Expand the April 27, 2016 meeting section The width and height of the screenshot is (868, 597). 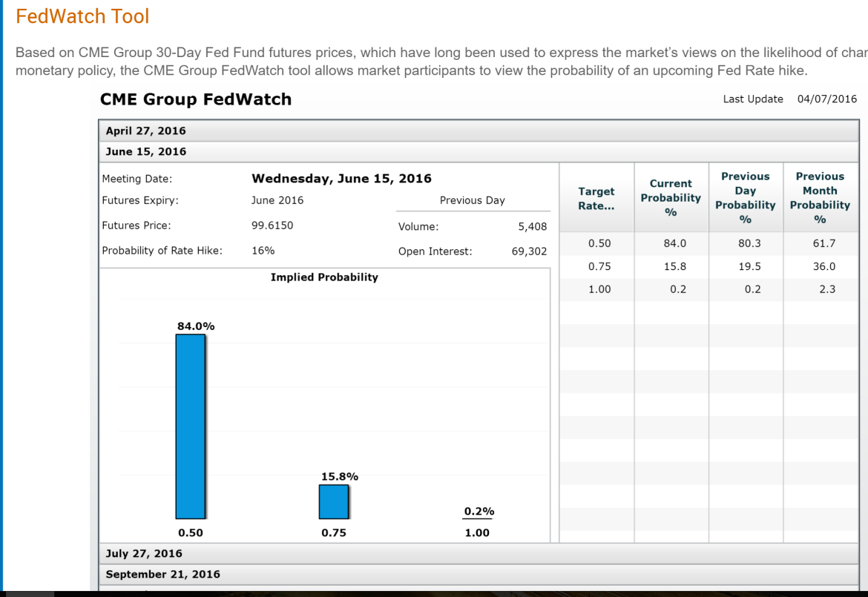click(x=479, y=131)
